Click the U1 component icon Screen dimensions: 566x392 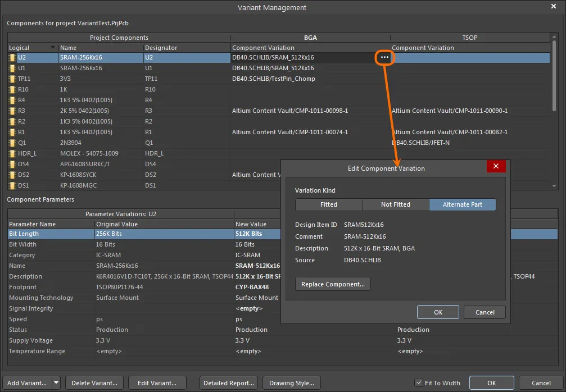point(12,68)
